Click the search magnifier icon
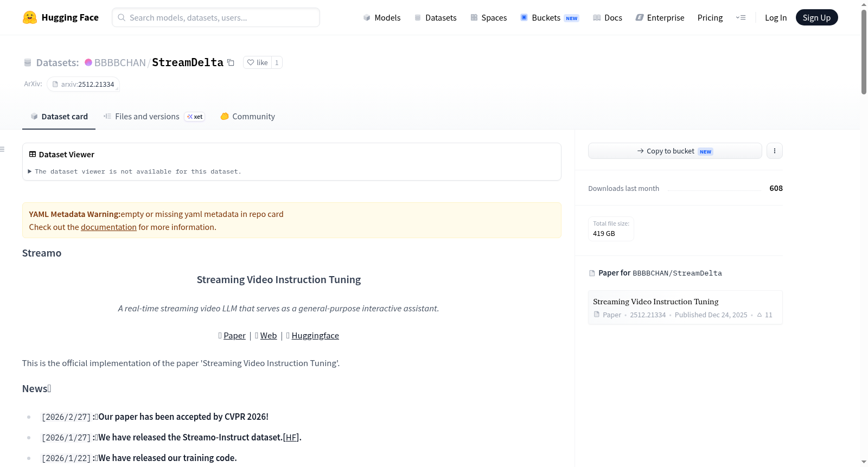This screenshot has height=467, width=868. (x=122, y=17)
